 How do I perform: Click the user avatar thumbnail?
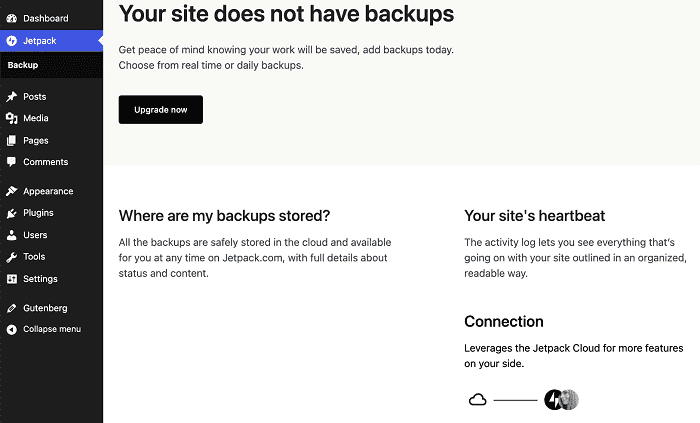click(570, 399)
